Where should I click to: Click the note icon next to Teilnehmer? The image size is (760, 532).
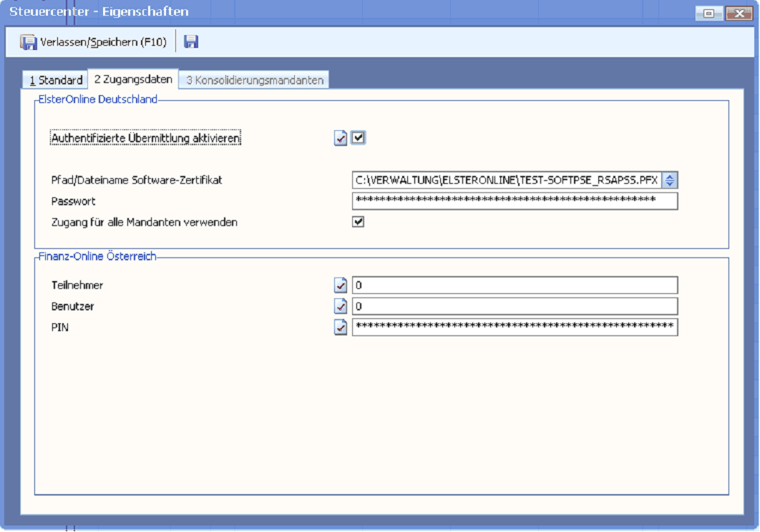[x=341, y=285]
